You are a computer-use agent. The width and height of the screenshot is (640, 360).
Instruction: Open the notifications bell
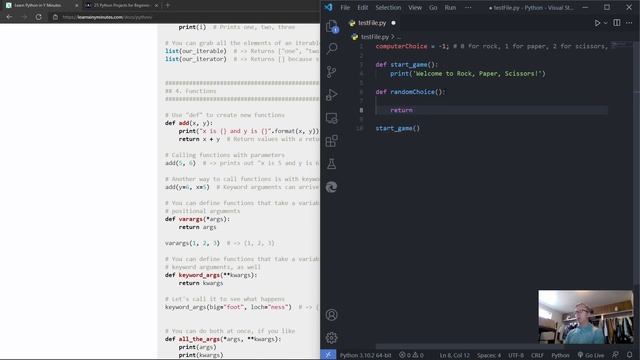[629, 355]
